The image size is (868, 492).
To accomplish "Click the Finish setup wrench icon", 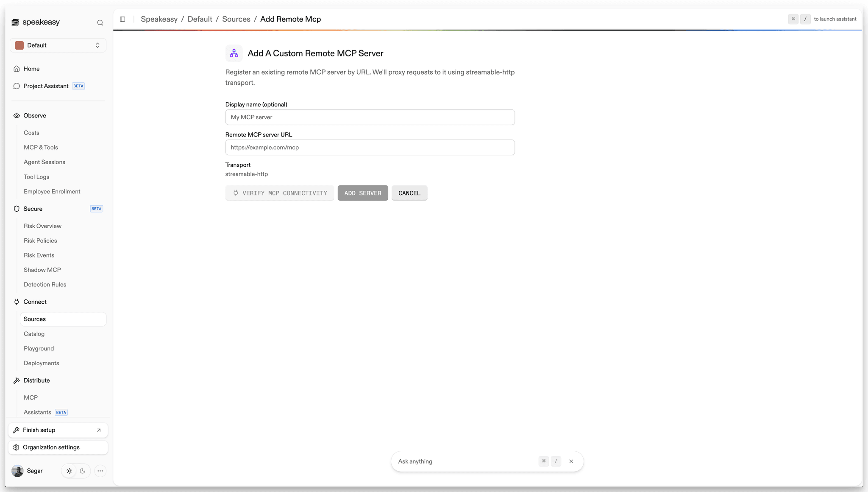I will coord(16,430).
